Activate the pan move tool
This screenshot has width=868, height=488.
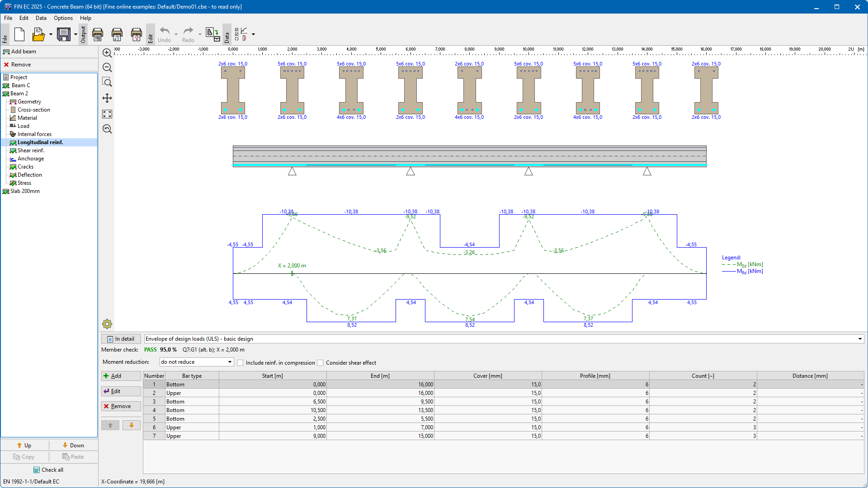(107, 98)
